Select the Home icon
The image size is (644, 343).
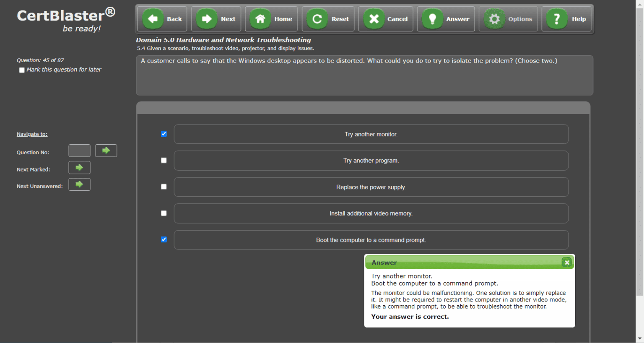pos(260,18)
